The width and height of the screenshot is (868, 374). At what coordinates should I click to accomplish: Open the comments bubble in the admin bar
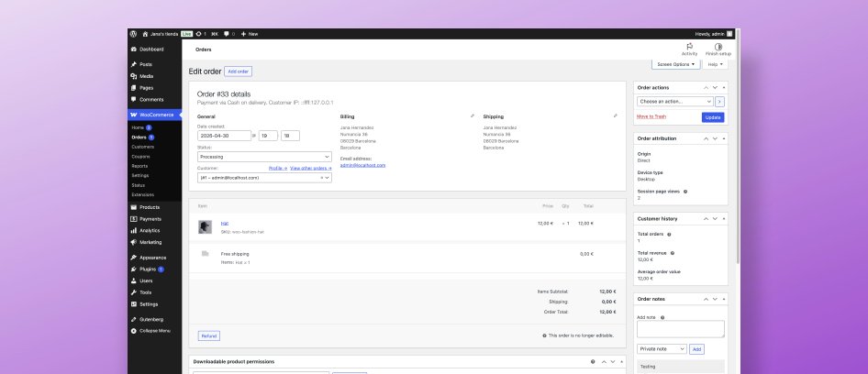click(226, 34)
